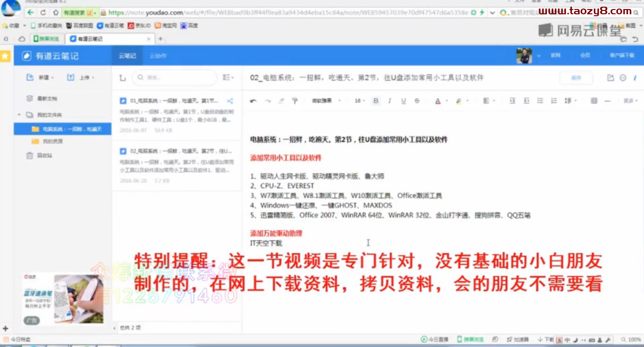Open highlight color dropdown arrow
The height and width of the screenshot is (347, 644).
click(x=467, y=101)
